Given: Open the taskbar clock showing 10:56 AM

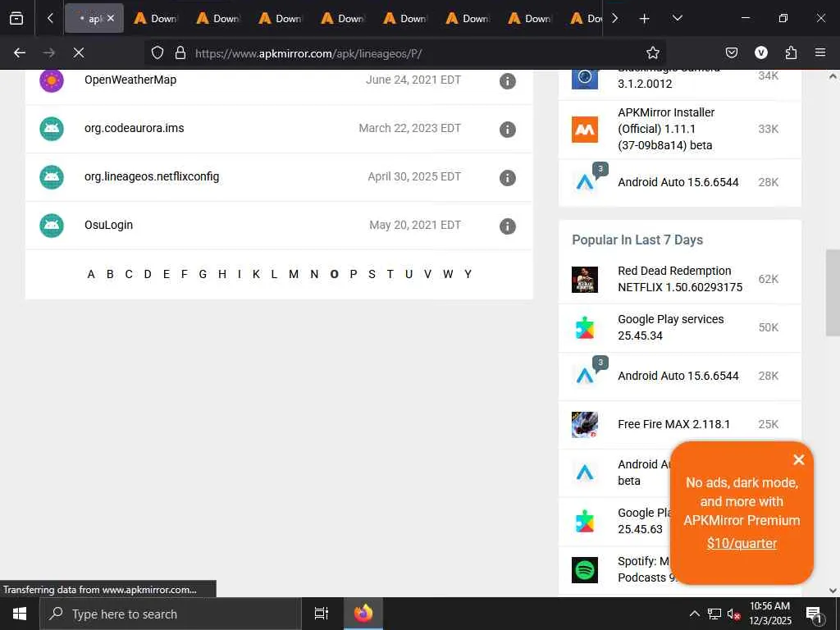Looking at the screenshot, I should (x=769, y=614).
